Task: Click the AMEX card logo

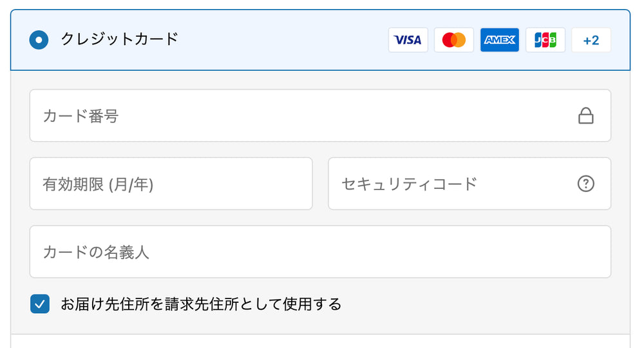Action: [500, 40]
